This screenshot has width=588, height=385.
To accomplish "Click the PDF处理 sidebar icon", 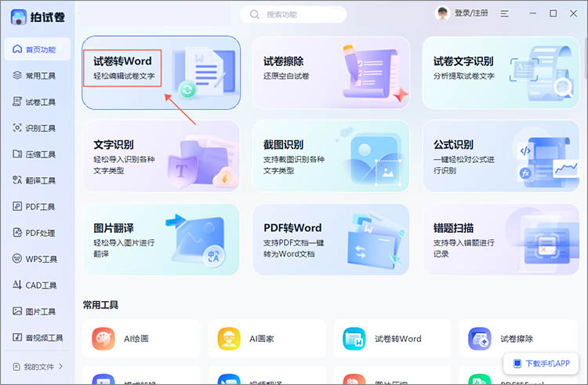I will [x=17, y=232].
